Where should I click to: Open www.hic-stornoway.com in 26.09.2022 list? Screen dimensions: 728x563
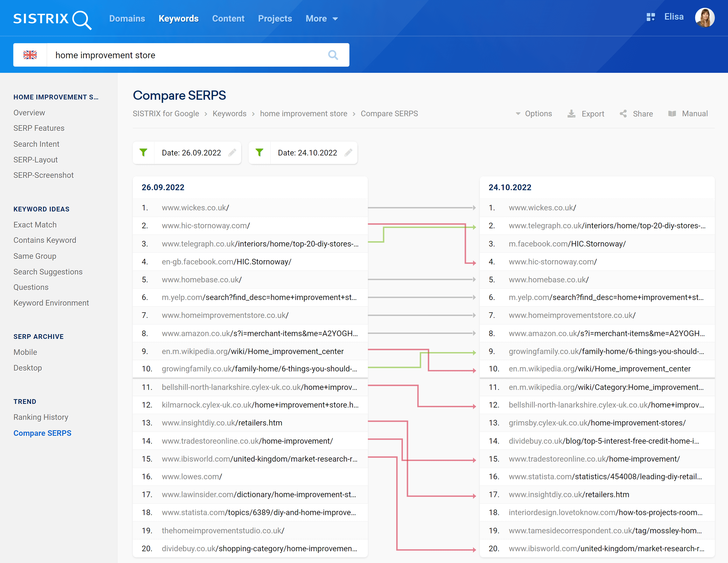click(x=206, y=226)
